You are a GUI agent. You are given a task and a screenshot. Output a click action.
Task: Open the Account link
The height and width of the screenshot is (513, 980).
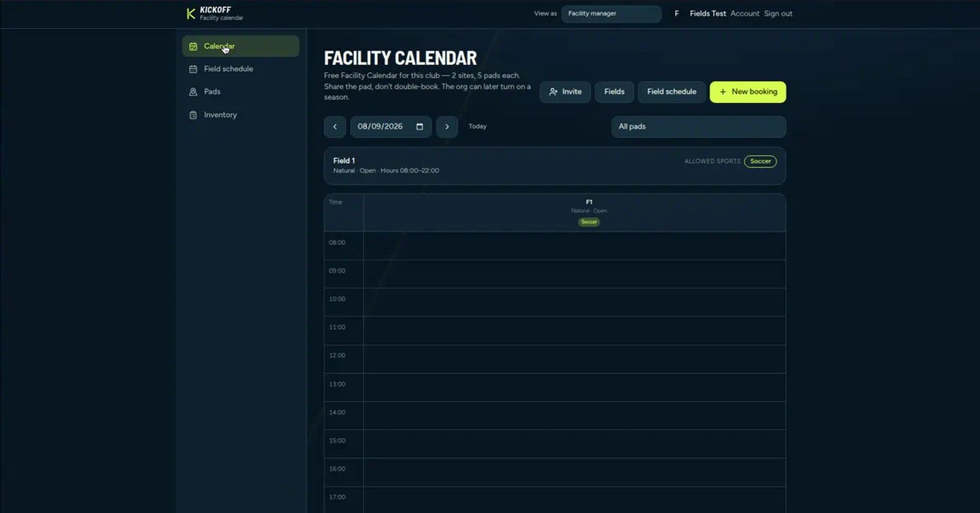(745, 14)
